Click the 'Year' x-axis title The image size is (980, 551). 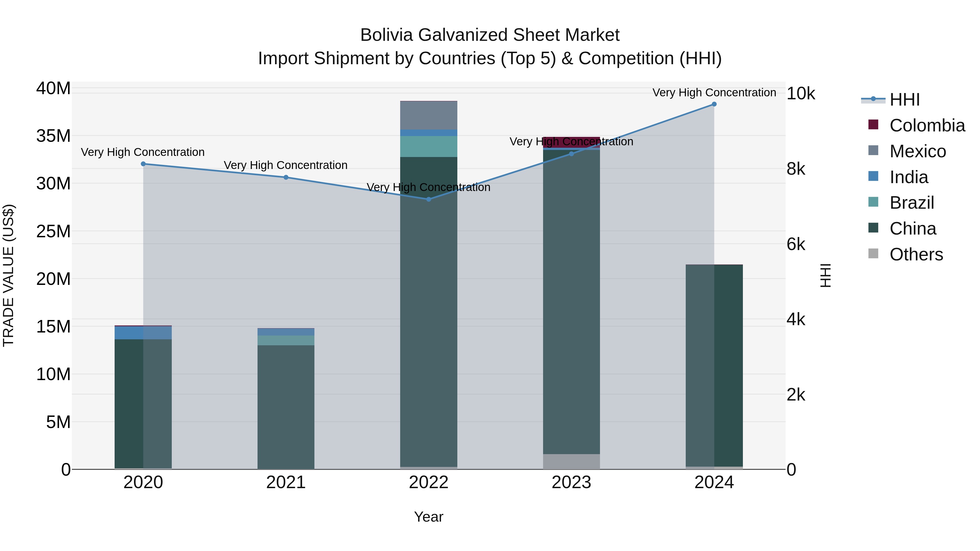[x=428, y=517]
